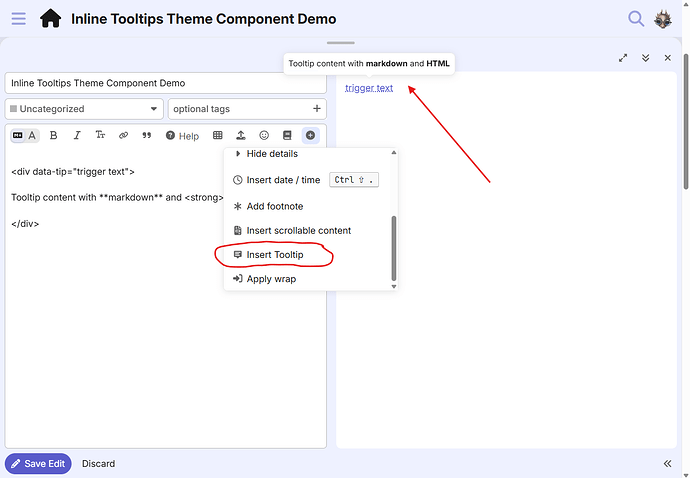The image size is (690, 478).
Task: Focus the topic title field
Action: point(165,83)
